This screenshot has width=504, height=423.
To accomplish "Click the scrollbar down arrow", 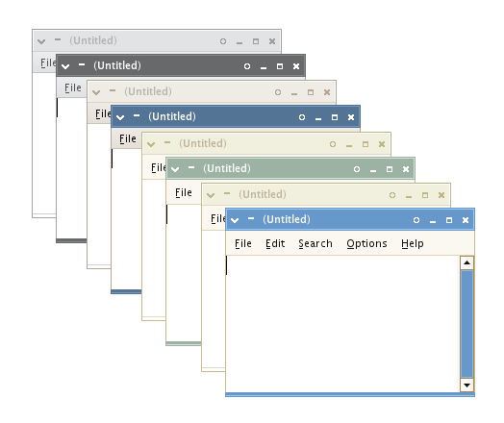I will click(x=466, y=385).
